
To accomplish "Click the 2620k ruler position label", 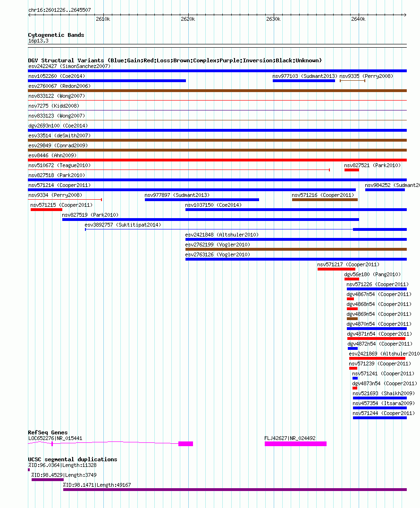I will (188, 19).
